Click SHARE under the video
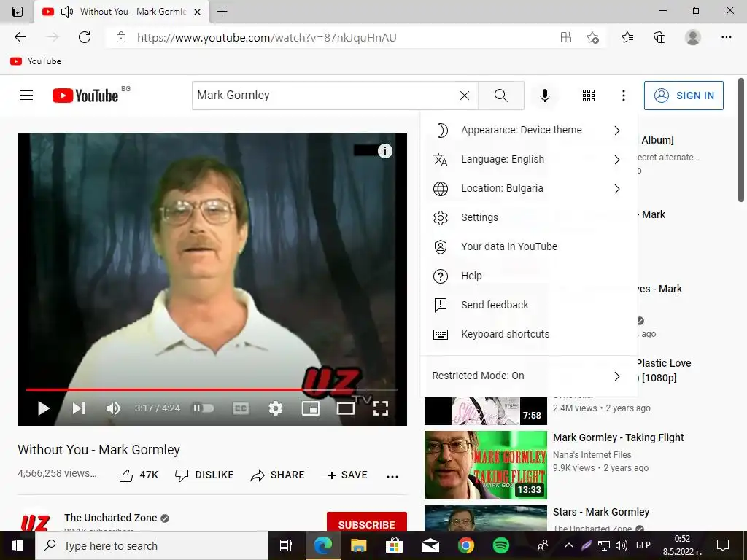 click(277, 475)
